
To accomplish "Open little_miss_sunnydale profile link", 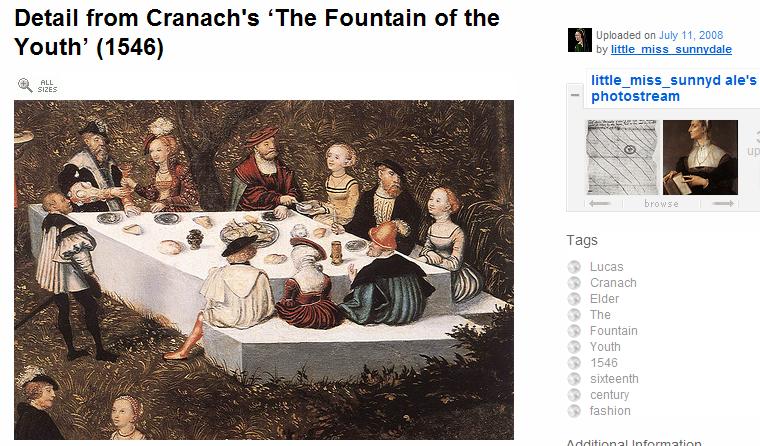I will (x=671, y=49).
